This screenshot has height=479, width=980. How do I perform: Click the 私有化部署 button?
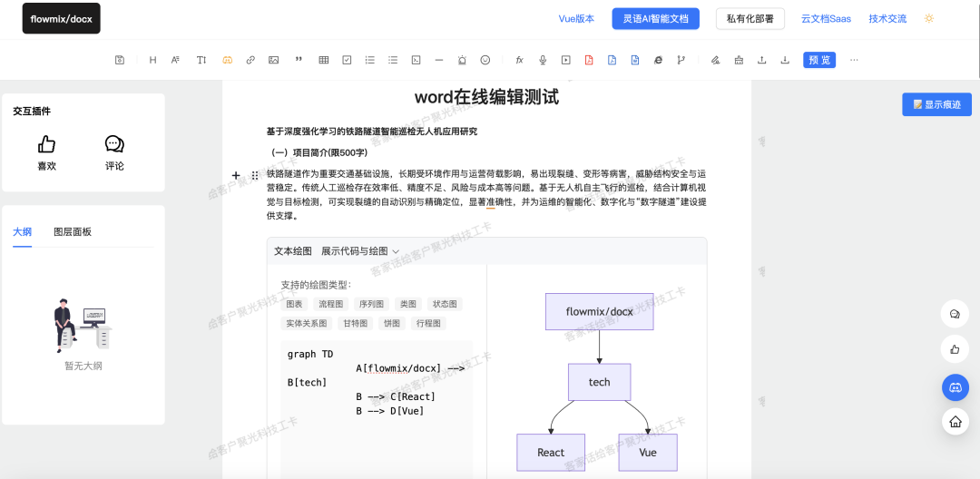[x=750, y=19]
